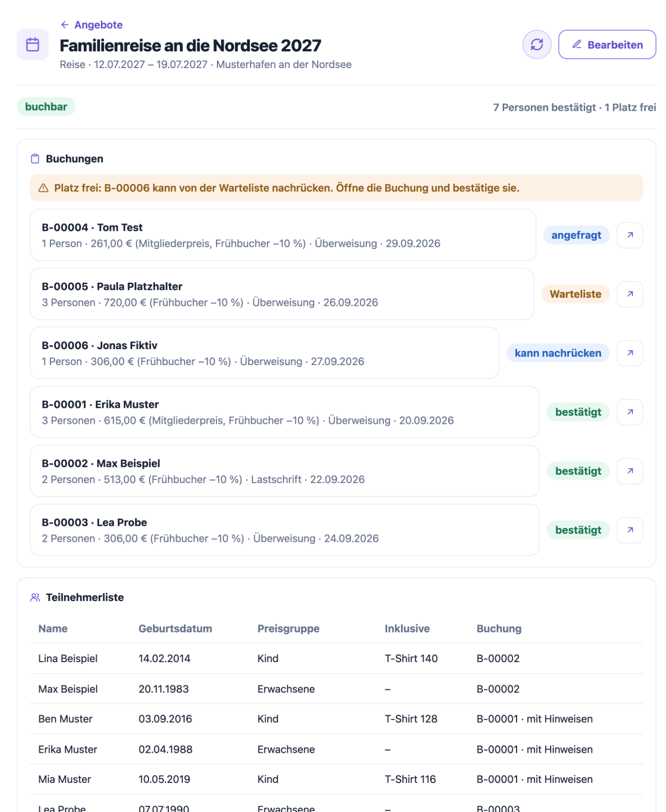Click the people icon next to Teilnehmerliste
Image resolution: width=666 pixels, height=812 pixels.
tap(35, 597)
